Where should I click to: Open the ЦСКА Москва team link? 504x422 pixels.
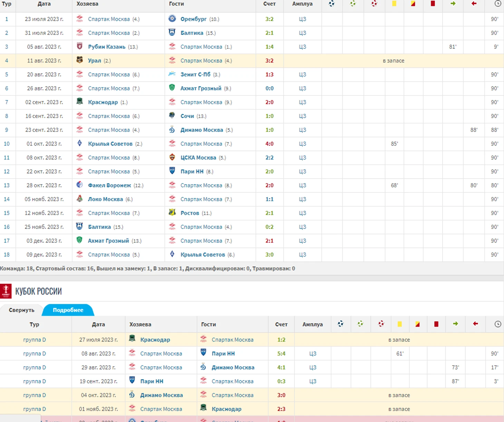(198, 157)
